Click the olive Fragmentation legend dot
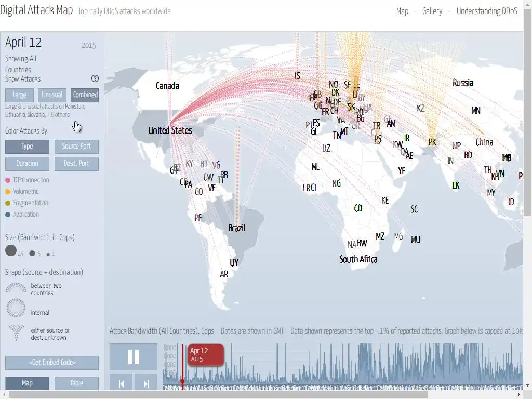The width and height of the screenshot is (532, 399). (x=8, y=203)
